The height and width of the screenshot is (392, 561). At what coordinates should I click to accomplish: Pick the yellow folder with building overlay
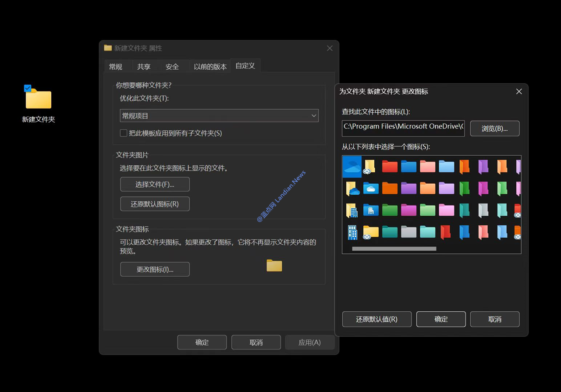tap(352, 210)
